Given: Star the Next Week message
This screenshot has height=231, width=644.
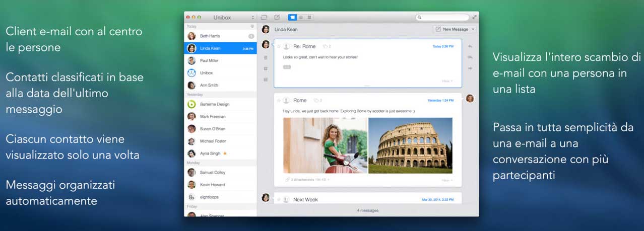Looking at the screenshot, I should click(279, 200).
